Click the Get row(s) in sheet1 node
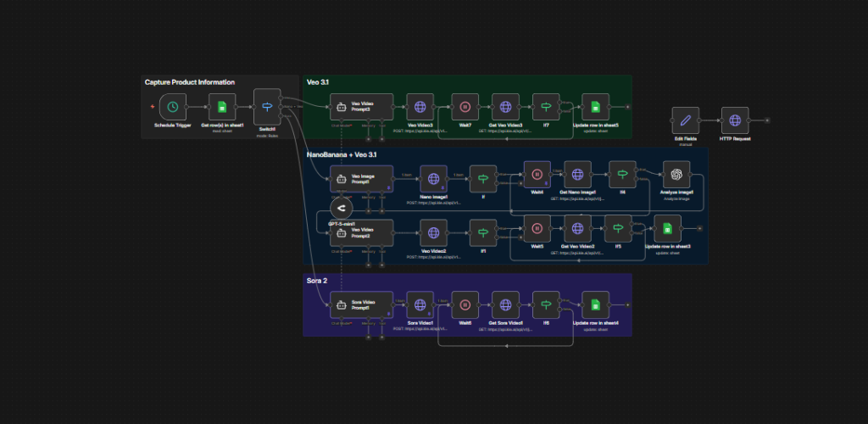The image size is (868, 424). point(222,107)
